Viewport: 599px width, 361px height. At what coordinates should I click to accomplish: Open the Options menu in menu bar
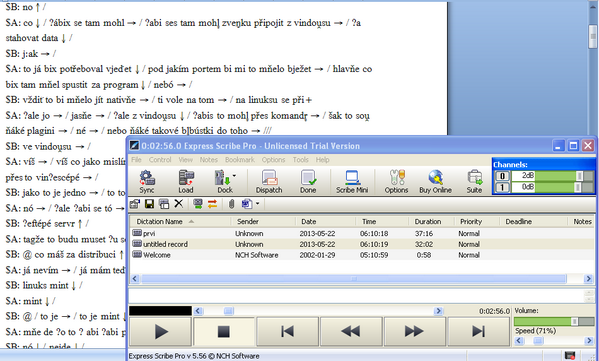click(273, 160)
